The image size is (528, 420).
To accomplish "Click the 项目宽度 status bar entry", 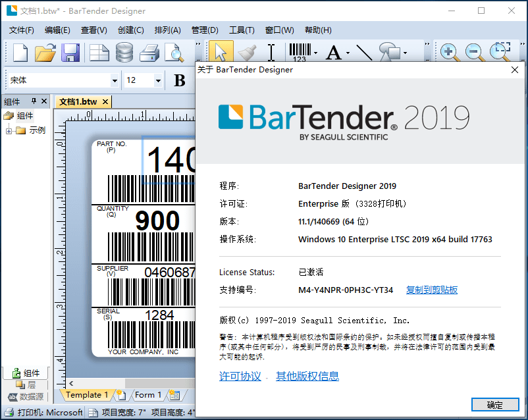I will (x=124, y=413).
